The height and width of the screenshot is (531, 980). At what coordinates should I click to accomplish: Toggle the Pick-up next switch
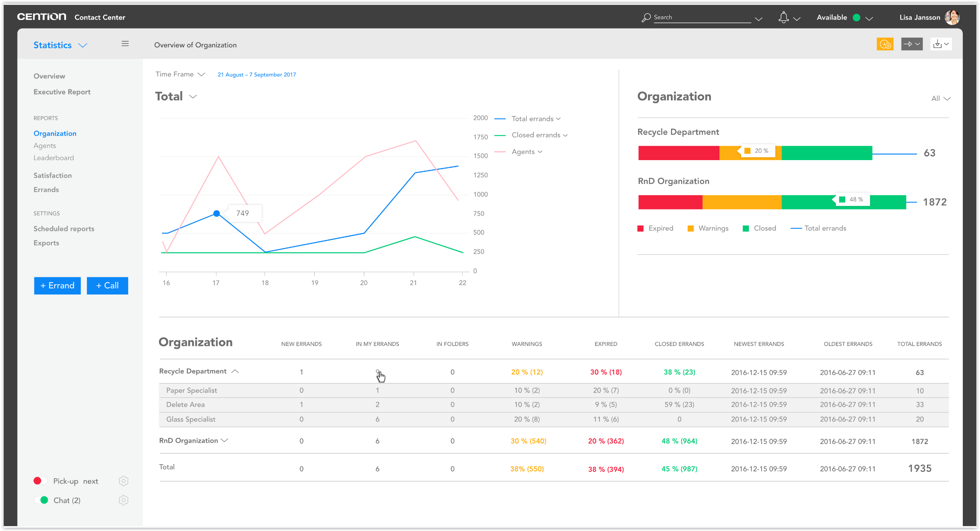40,481
